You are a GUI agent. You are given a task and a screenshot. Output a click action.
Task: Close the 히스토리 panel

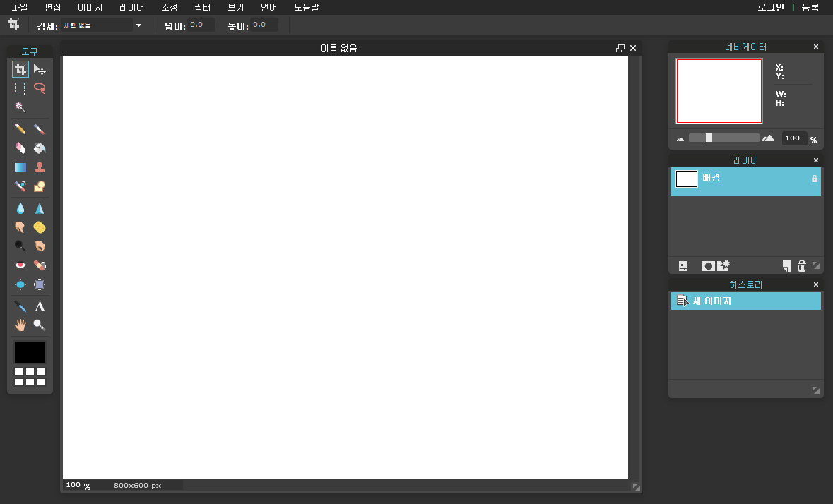816,285
